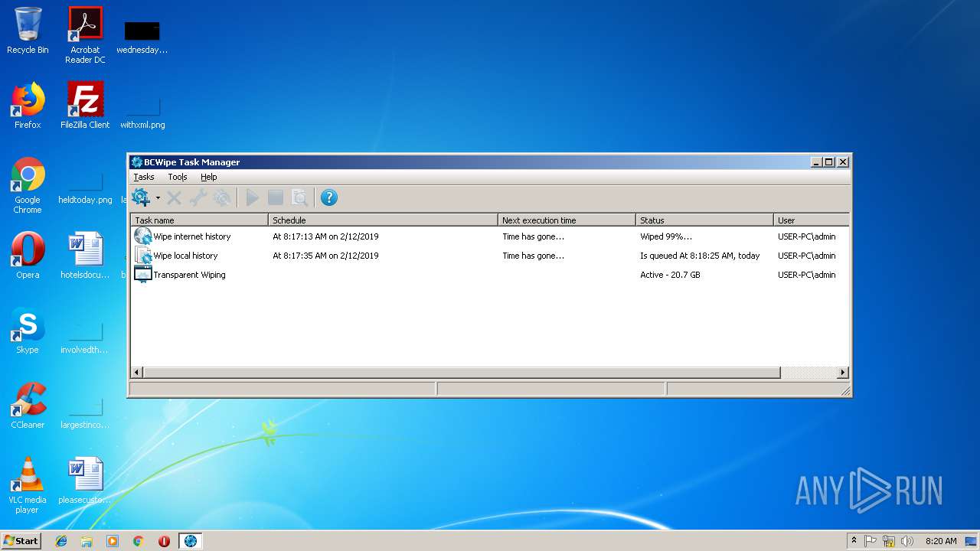This screenshot has height=551, width=980.
Task: Sort by the Task name column header
Action: [x=199, y=220]
